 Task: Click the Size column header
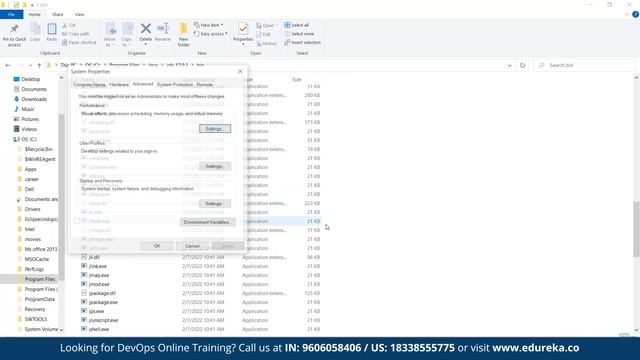tap(297, 80)
